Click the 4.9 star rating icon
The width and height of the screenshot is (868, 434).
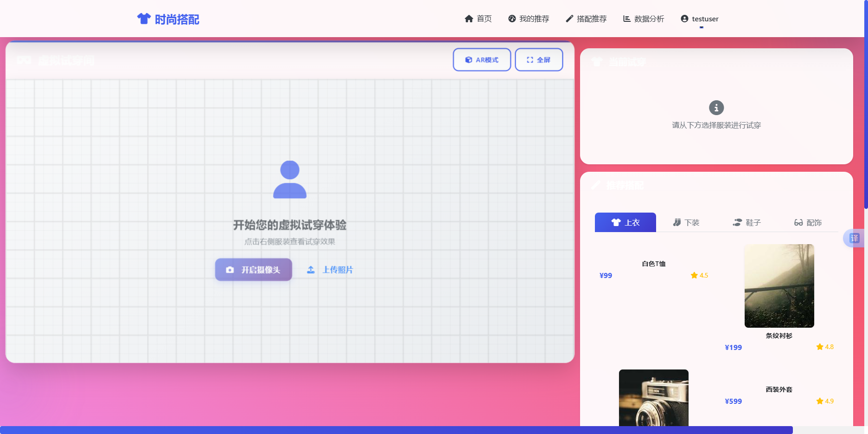(x=820, y=401)
